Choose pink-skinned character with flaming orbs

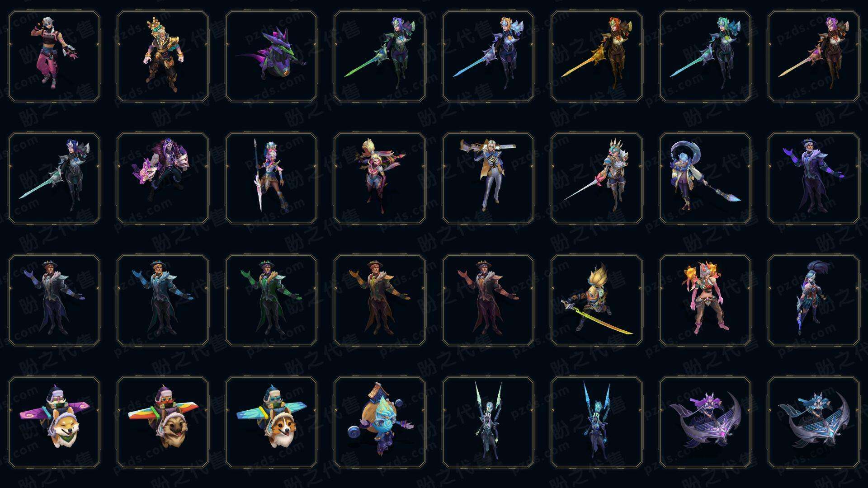705,300
